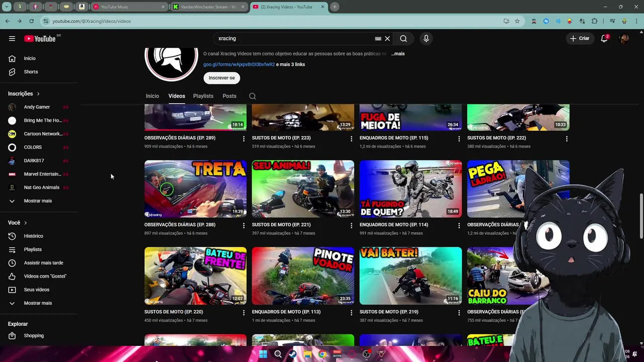
Task: Open the goo.gl/forms channel link
Action: point(239,64)
